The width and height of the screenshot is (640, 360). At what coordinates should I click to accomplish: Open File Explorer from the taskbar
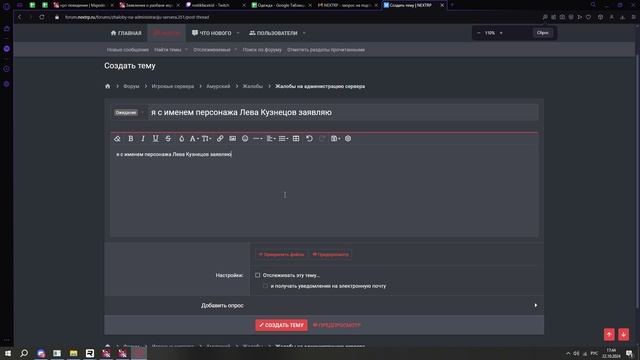click(x=73, y=353)
